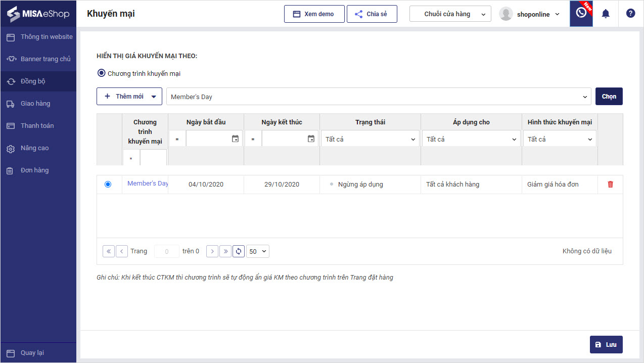Viewport: 644px width, 363px height.
Task: Go to the last page arrow
Action: coord(225,251)
